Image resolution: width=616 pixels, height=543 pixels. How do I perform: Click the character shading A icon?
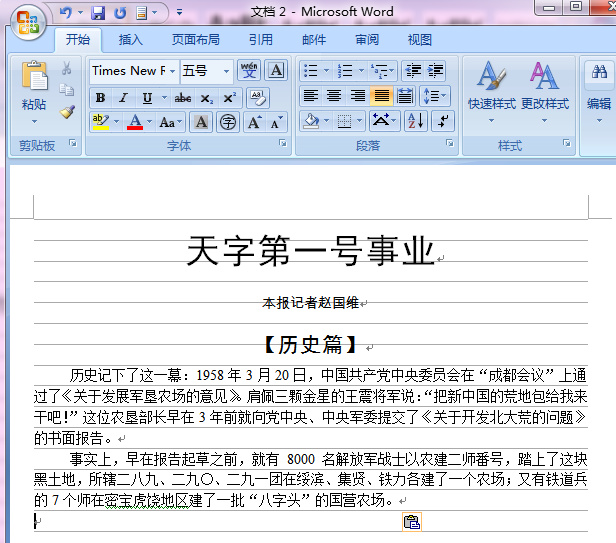(201, 122)
